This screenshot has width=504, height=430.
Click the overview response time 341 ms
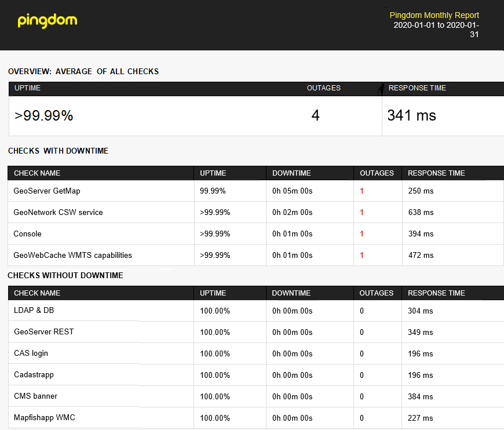click(411, 115)
